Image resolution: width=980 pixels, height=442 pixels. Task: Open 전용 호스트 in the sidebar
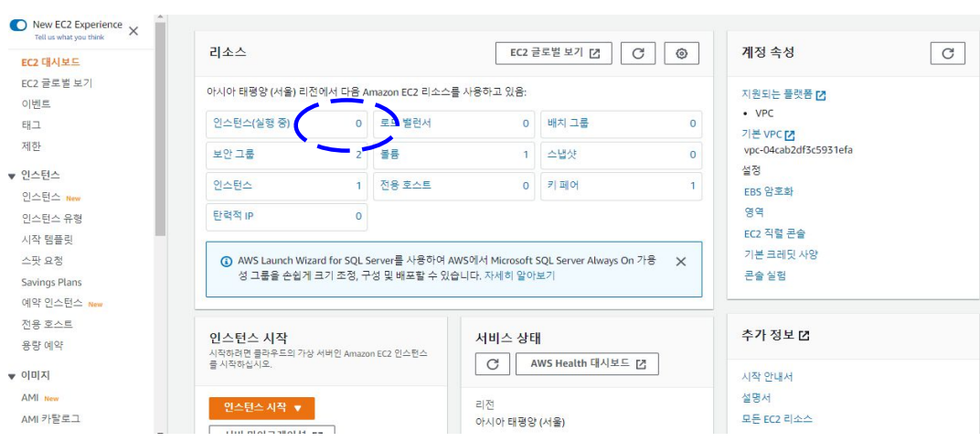click(47, 324)
